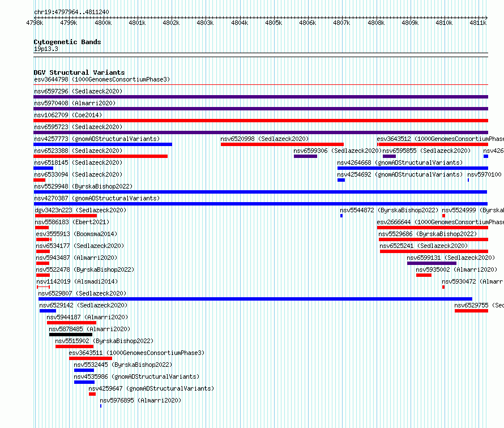Select the nsv5976895 (Almarri2020) label
Viewport: 504px width, 428px height.
(x=140, y=400)
